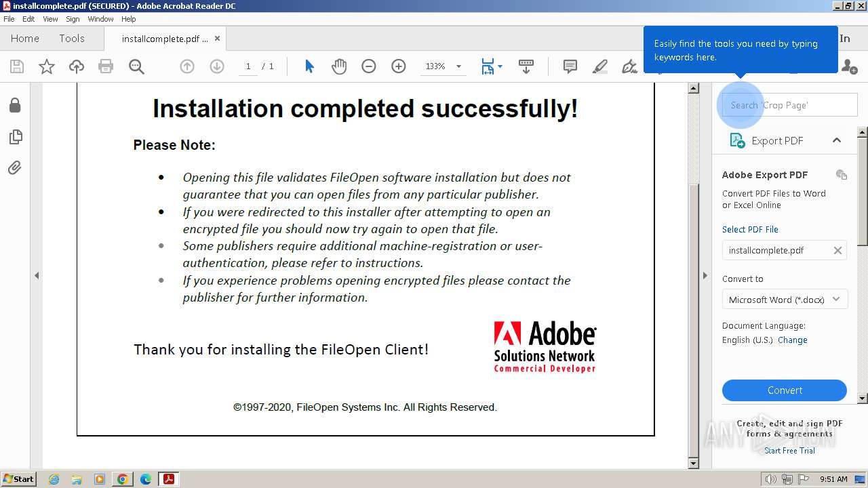Screen dimensions: 868x488
Task: Open the Attachments paperclip panel
Action: click(x=15, y=167)
